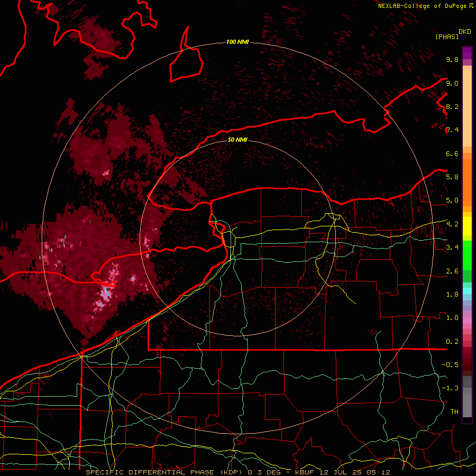Select the 8.2 scale value
The image size is (476, 476).
pos(452,106)
